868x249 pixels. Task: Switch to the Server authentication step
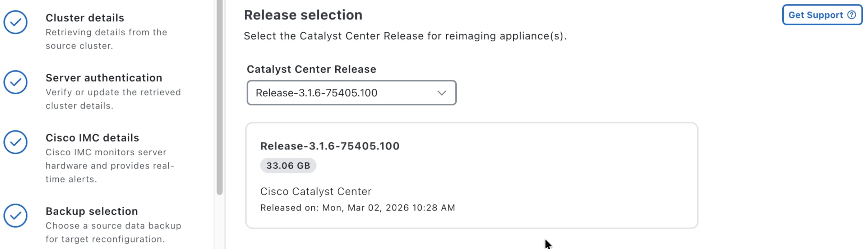tap(104, 78)
